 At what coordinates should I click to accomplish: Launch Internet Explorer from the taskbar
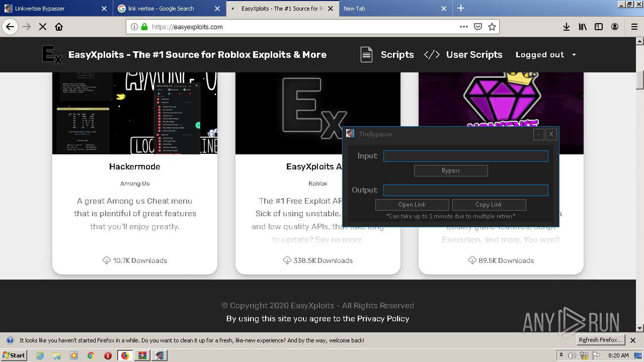40,355
